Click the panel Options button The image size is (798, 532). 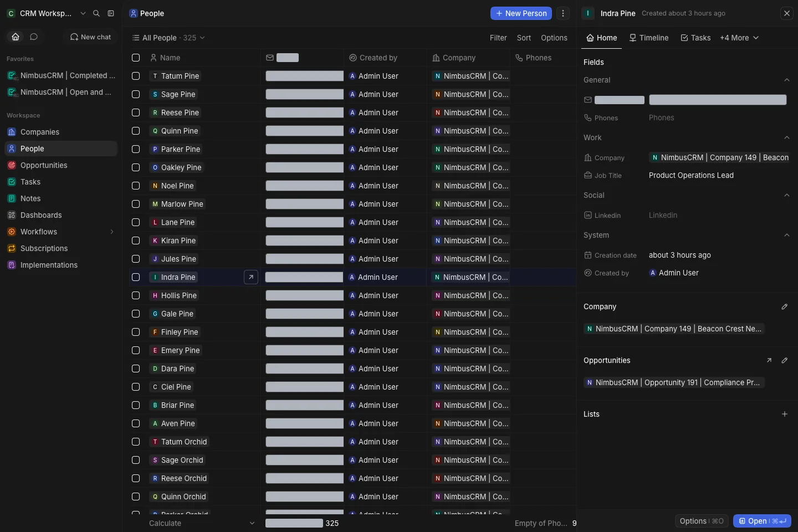(702, 521)
